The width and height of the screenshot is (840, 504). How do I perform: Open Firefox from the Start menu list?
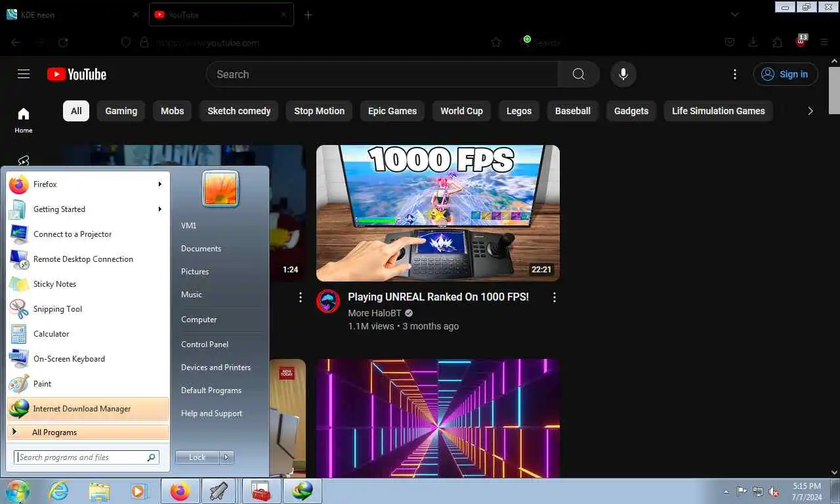click(x=87, y=184)
